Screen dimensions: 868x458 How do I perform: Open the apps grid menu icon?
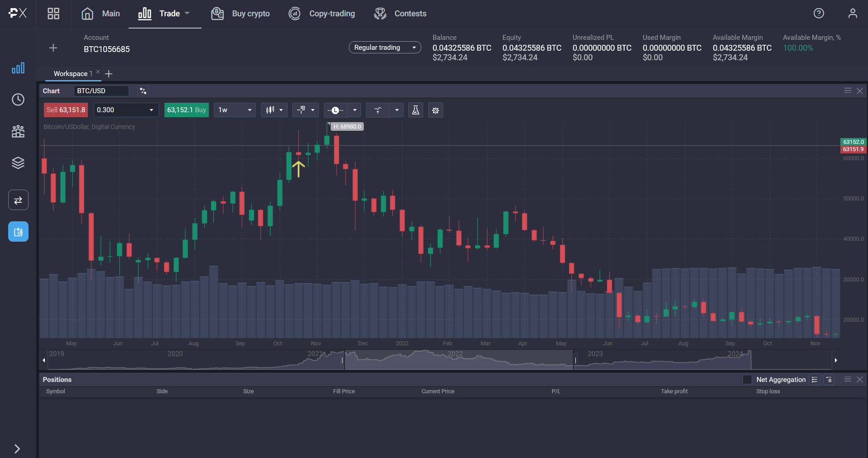coord(53,14)
